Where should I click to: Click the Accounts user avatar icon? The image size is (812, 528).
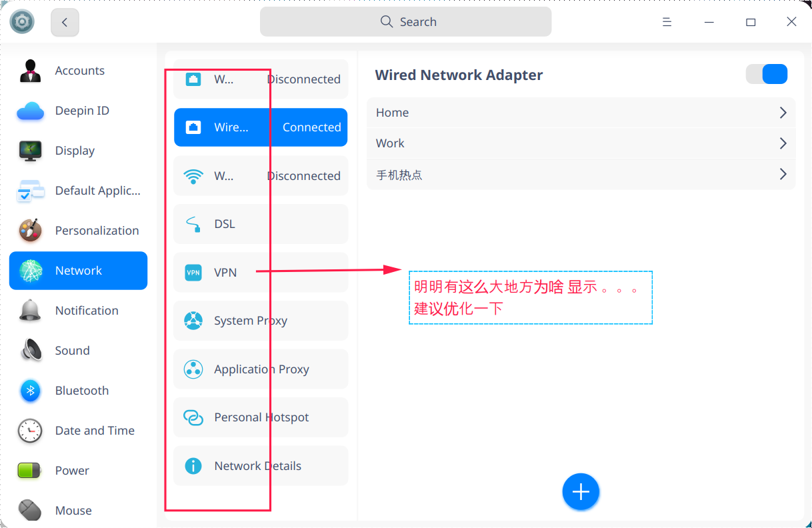point(31,71)
